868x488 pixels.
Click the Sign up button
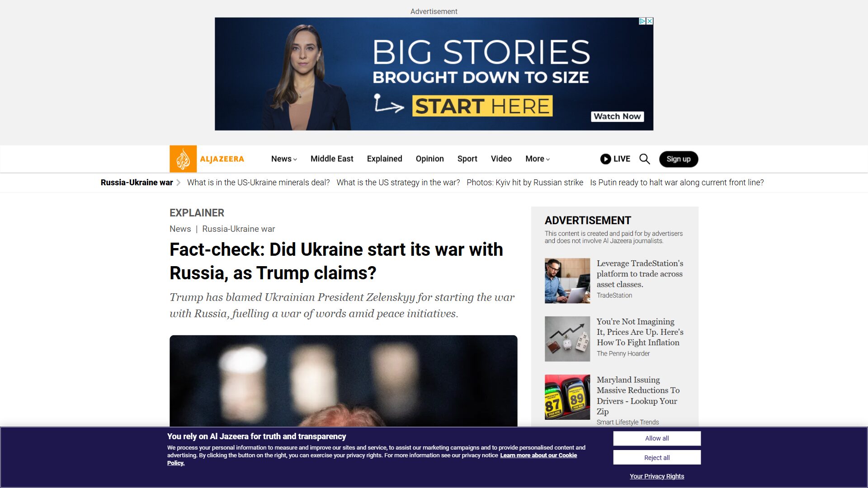(x=679, y=159)
